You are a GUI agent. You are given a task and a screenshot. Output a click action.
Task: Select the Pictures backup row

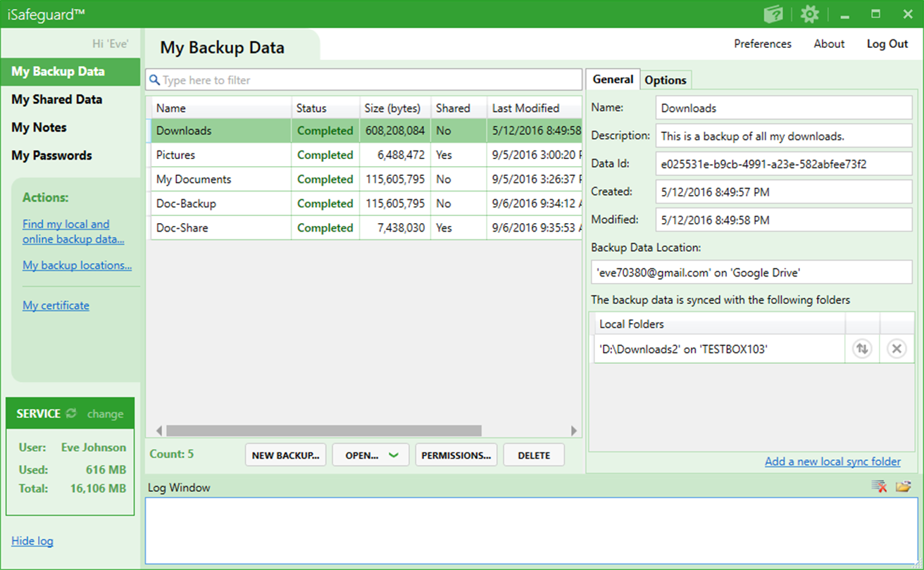[x=364, y=155]
